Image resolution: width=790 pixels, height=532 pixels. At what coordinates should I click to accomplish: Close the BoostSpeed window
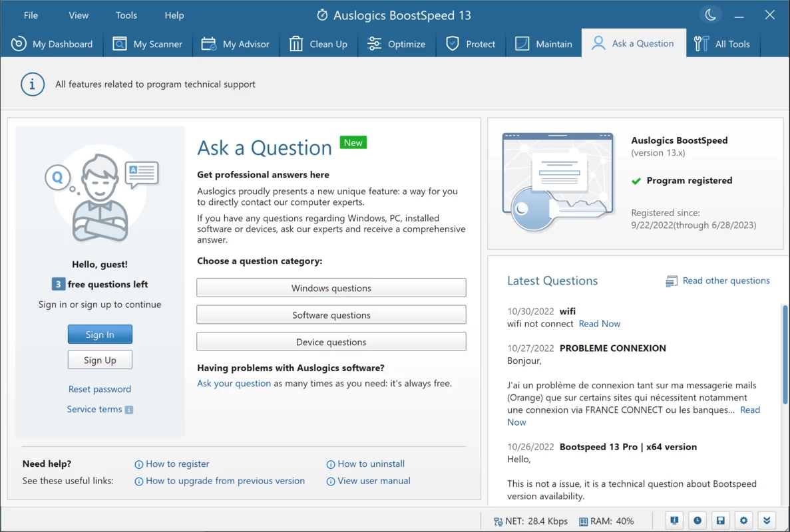coord(769,15)
